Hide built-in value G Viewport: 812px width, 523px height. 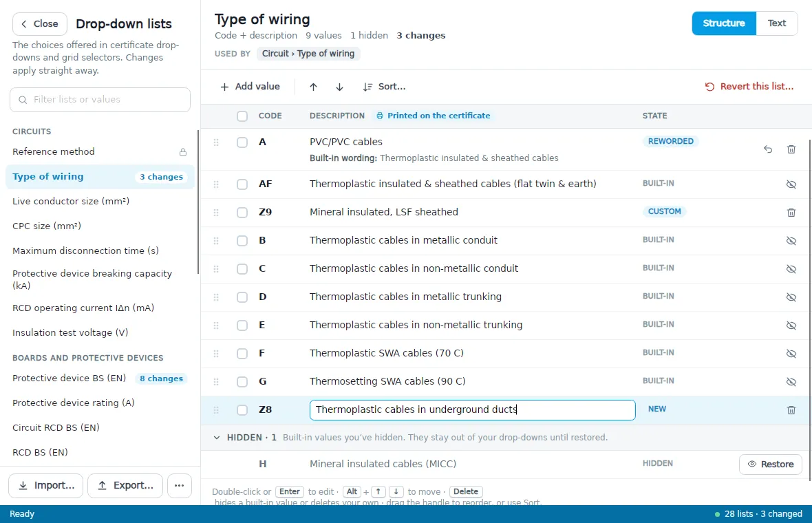(x=791, y=382)
